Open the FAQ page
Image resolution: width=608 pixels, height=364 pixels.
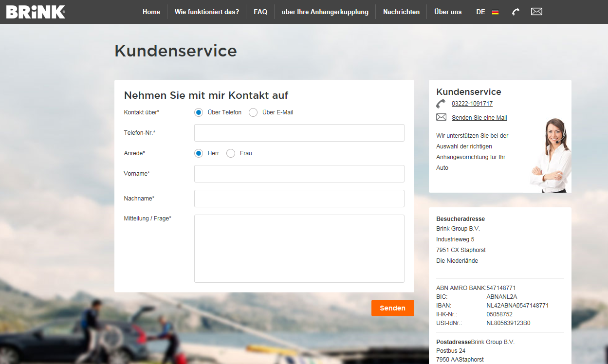pos(260,12)
